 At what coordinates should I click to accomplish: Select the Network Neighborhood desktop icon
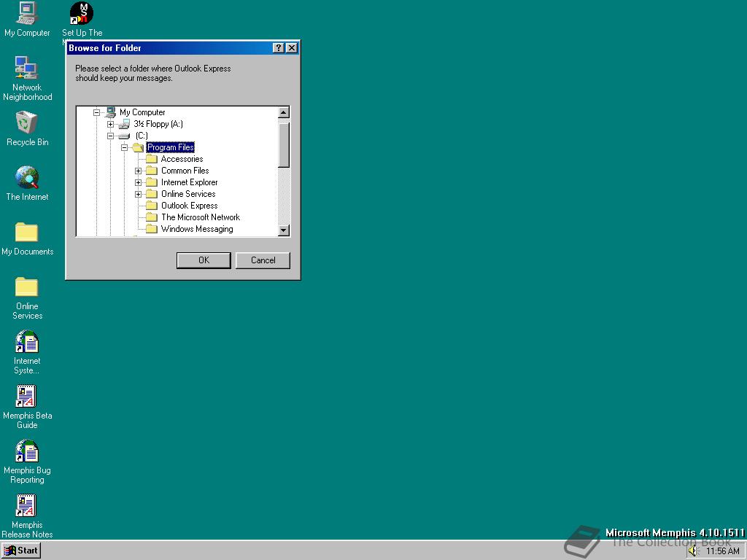click(27, 68)
